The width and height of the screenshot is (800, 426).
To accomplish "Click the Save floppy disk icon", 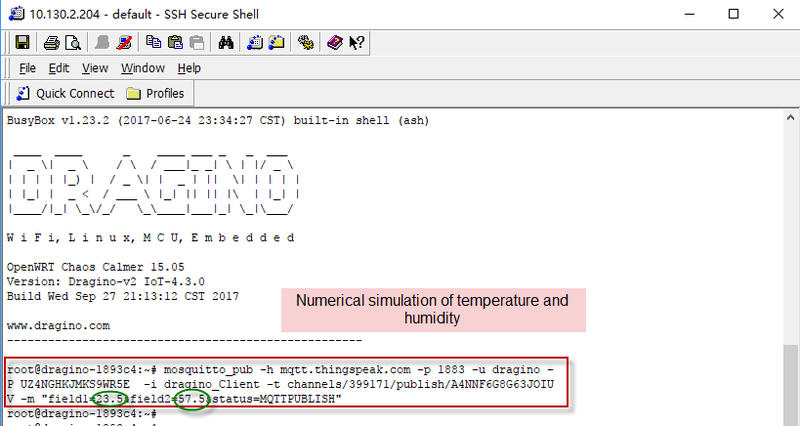I will click(22, 42).
